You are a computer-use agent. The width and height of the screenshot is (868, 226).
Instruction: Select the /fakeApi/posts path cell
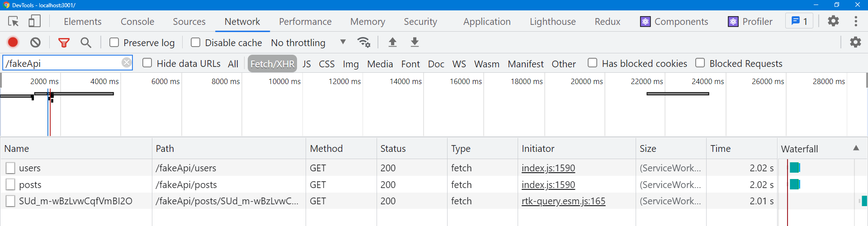point(229,184)
